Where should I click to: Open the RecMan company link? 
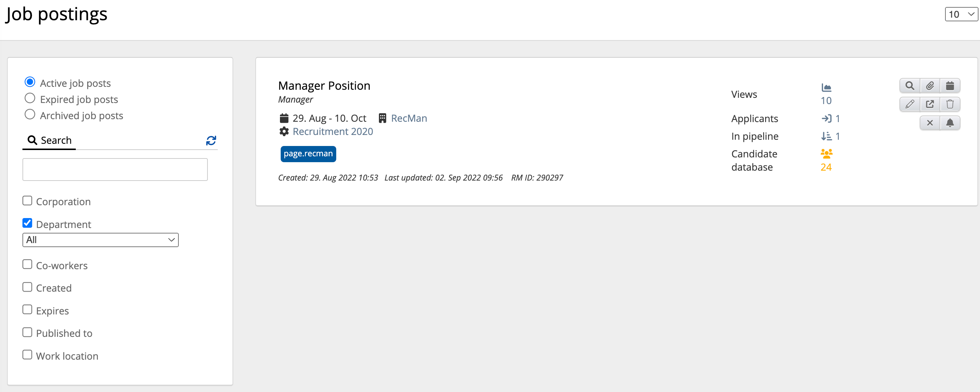pyautogui.click(x=409, y=118)
